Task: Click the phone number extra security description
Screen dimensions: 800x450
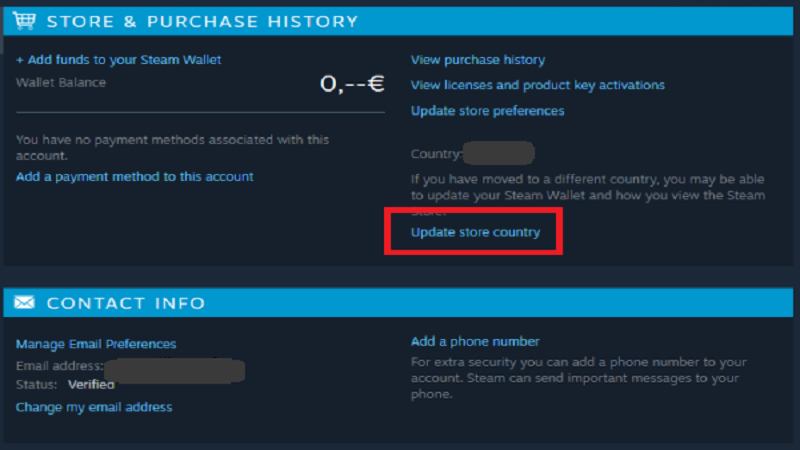Action: pos(578,378)
